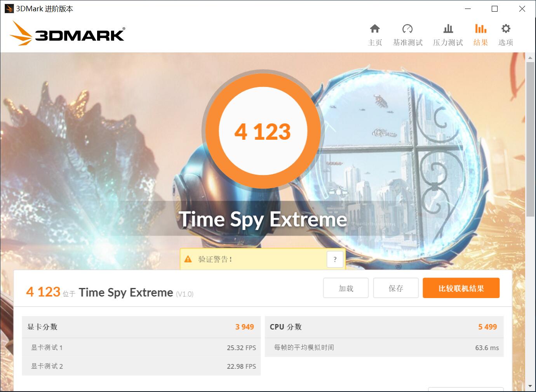
Task: Open 选项 options gear icon
Action: (506, 29)
